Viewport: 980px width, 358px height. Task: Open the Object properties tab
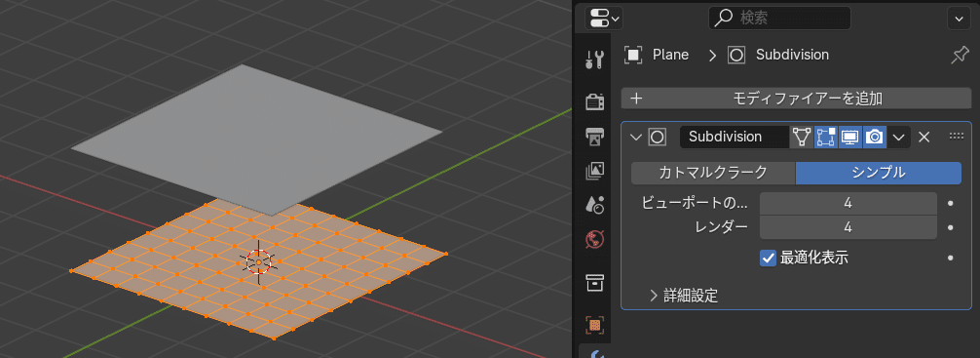point(594,325)
